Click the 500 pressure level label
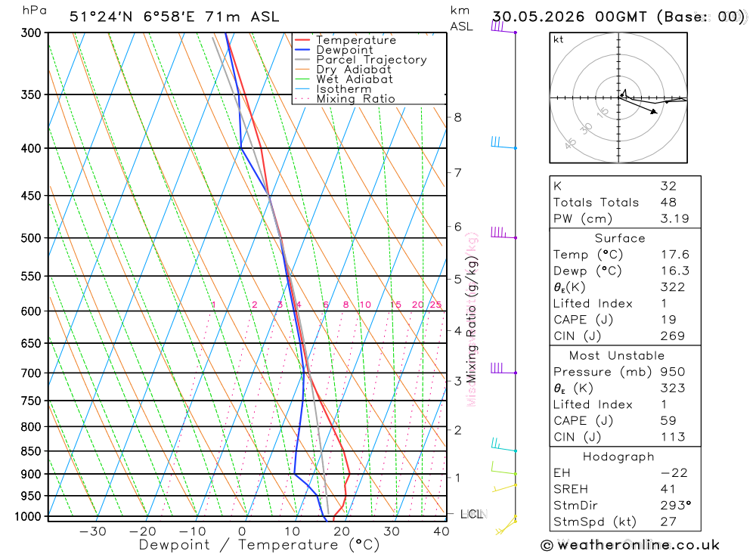The height and width of the screenshot is (554, 756). pos(31,238)
